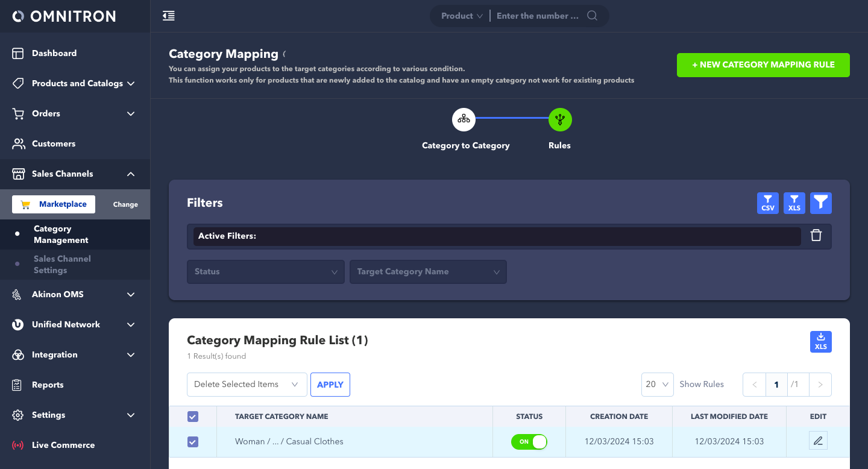The image size is (868, 469).
Task: Export filtered results as CSV
Action: coord(767,203)
